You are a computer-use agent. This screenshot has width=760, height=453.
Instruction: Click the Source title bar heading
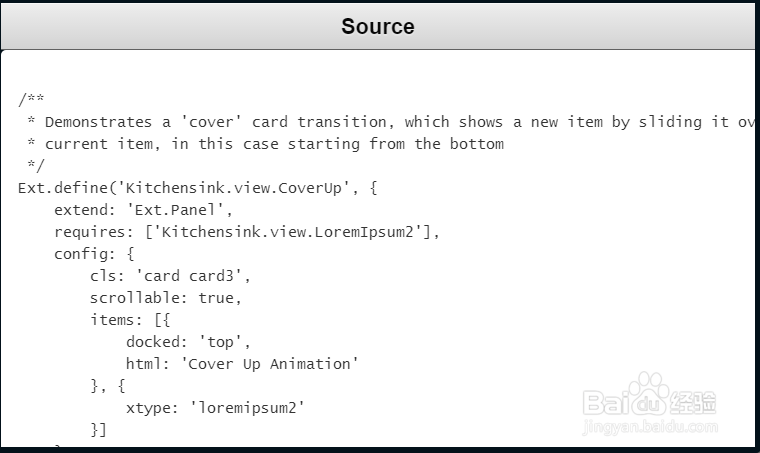[377, 26]
